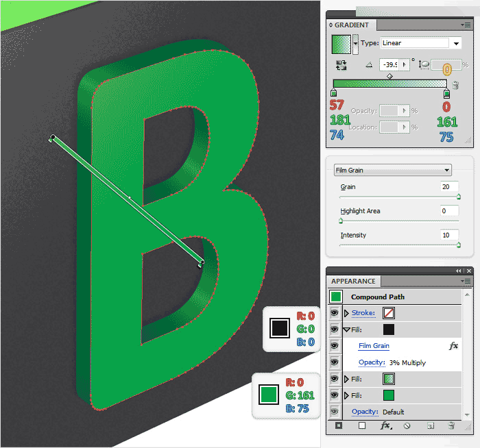Collapse the black Fill attribute
This screenshot has width=480, height=448.
click(x=346, y=329)
